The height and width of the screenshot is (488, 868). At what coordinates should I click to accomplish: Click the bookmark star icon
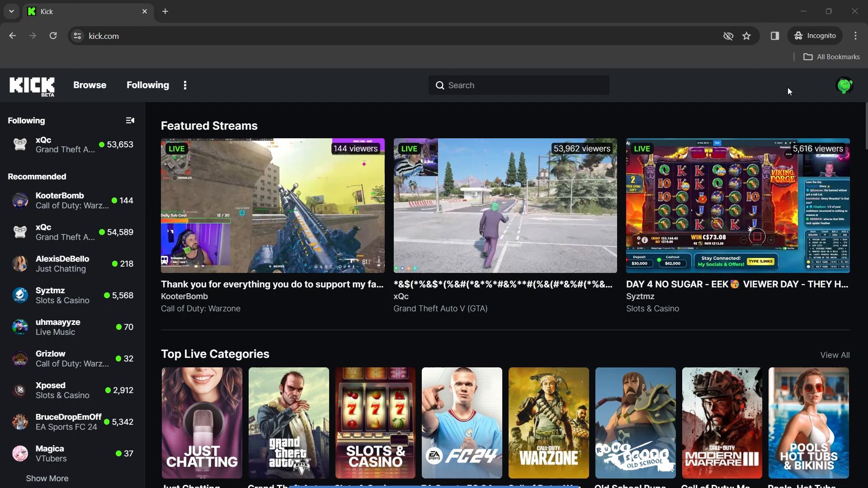point(746,36)
